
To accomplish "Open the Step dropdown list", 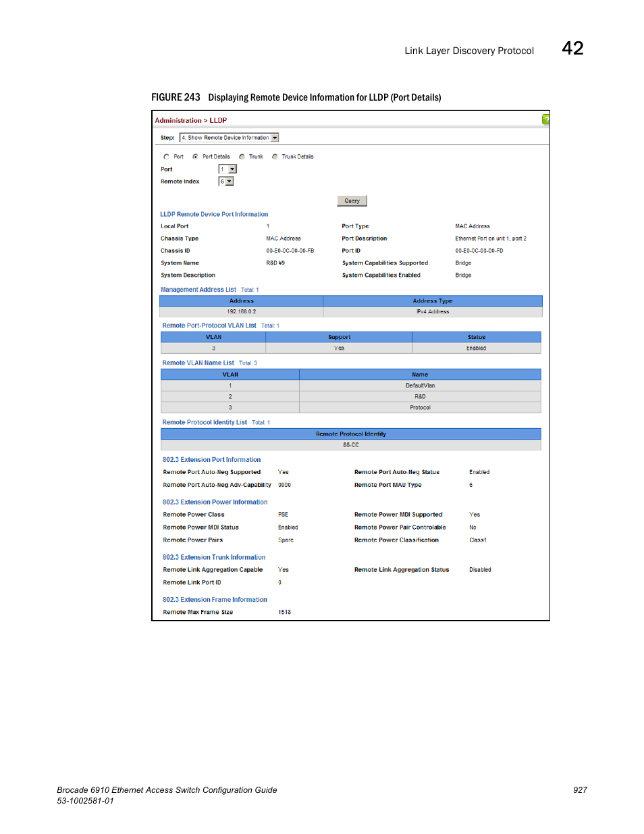I will (x=275, y=138).
